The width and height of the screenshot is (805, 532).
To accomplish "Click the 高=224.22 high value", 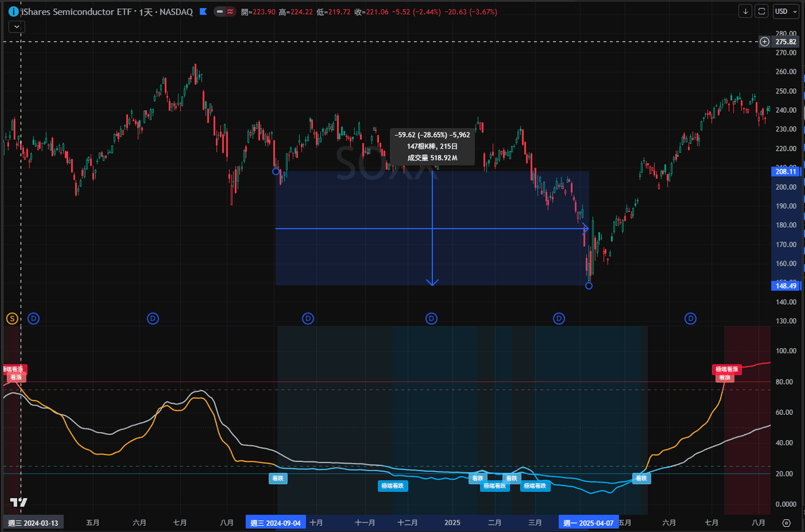I will [x=296, y=11].
